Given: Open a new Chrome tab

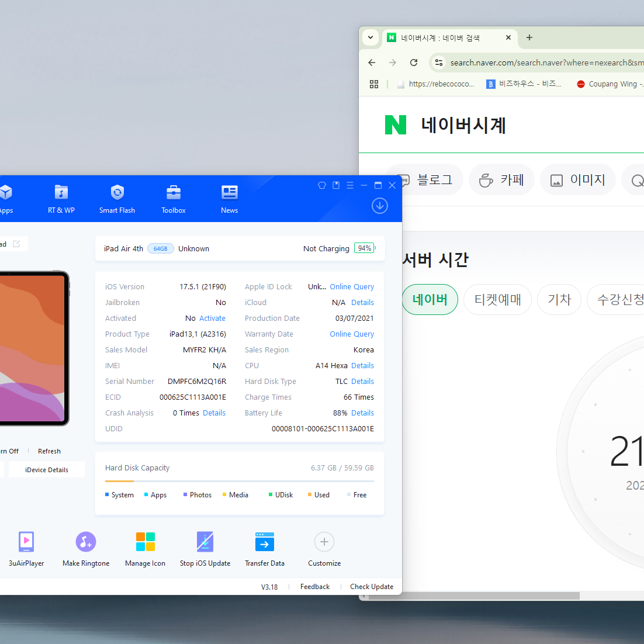Looking at the screenshot, I should 529,37.
